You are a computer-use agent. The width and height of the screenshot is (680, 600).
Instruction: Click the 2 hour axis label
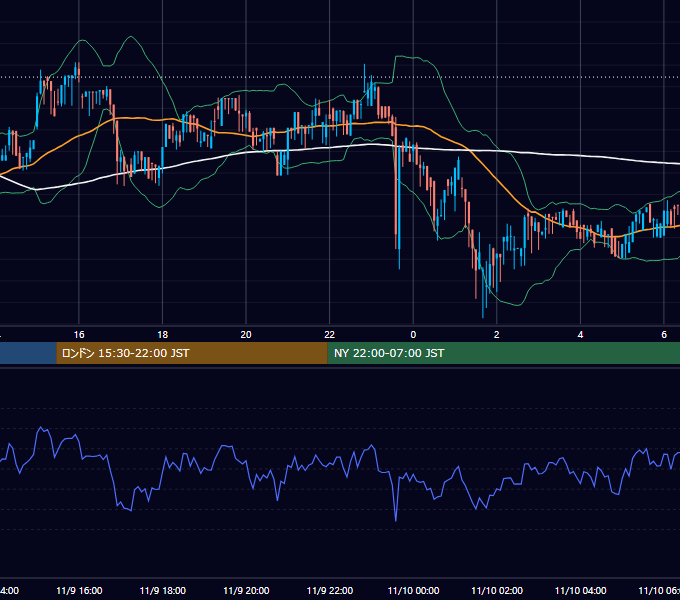point(497,334)
